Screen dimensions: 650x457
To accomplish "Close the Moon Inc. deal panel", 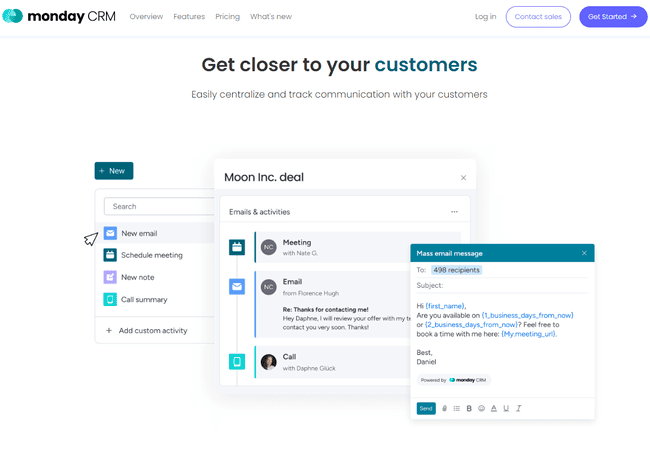I will (x=463, y=177).
